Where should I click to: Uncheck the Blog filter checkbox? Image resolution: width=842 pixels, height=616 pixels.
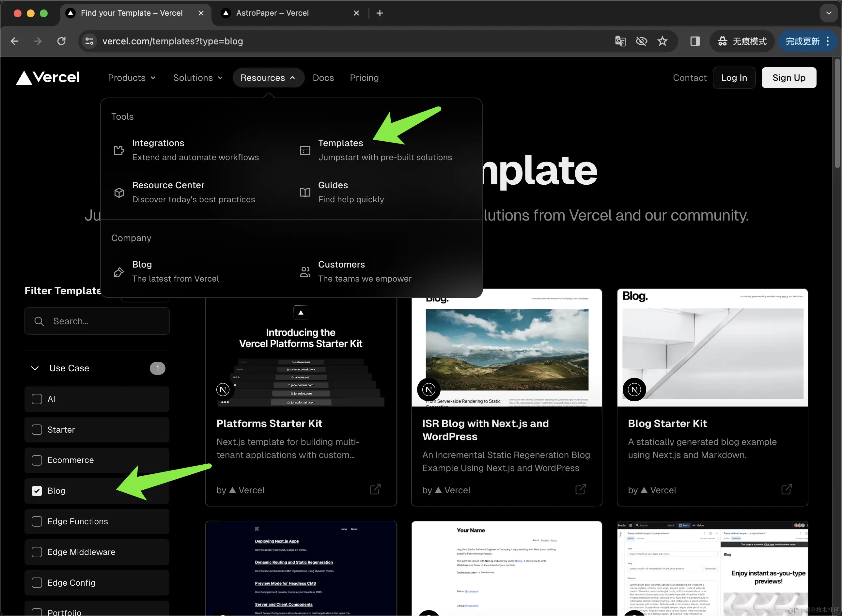pyautogui.click(x=37, y=491)
